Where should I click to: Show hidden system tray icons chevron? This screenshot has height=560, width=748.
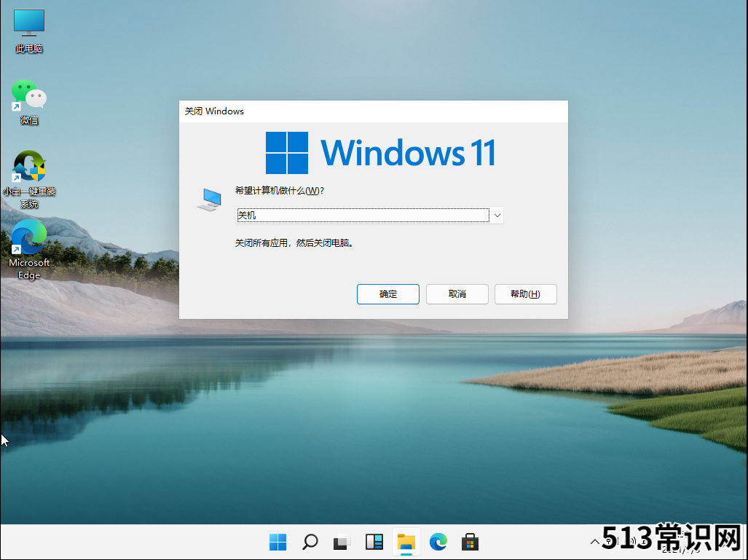(594, 542)
